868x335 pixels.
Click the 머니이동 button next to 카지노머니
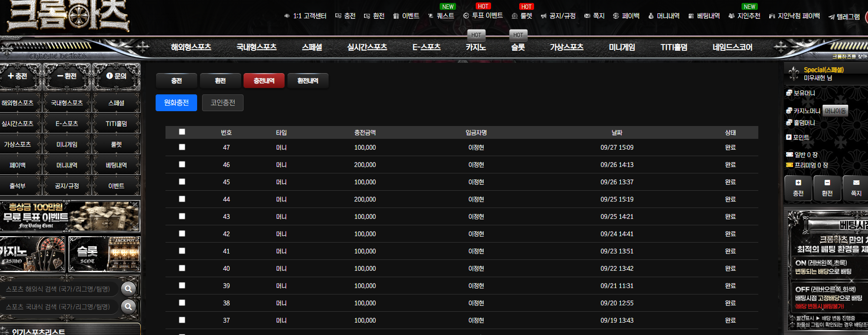pos(835,111)
